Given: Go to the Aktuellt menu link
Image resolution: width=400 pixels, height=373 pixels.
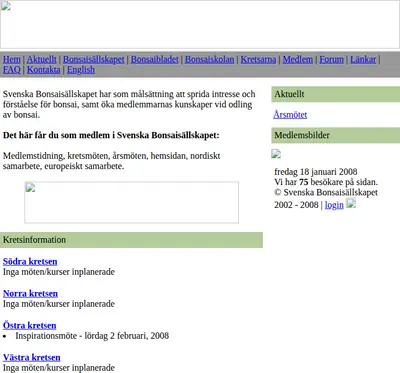Looking at the screenshot, I should coord(42,60).
